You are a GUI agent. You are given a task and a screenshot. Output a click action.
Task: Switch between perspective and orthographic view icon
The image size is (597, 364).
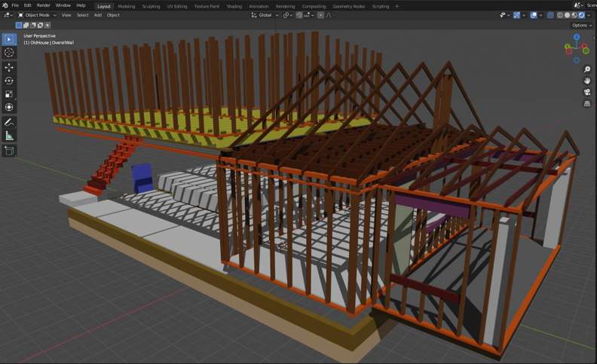coord(587,103)
